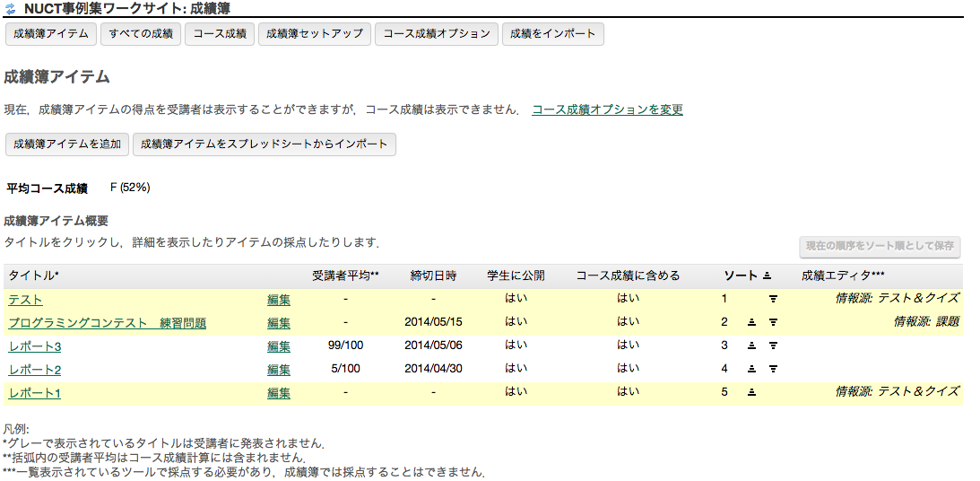This screenshot has height=481, width=980.
Task: Open the すべての成績 tab
Action: pos(141,34)
